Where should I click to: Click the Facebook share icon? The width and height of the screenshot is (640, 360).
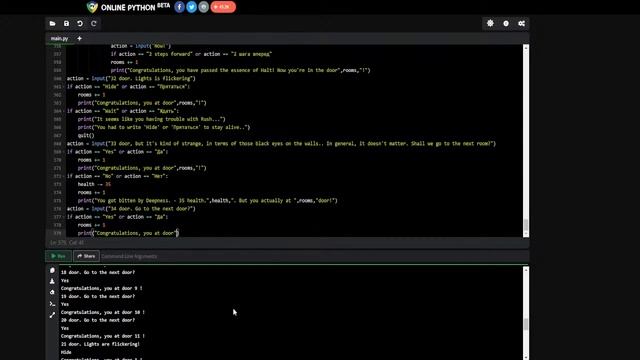pyautogui.click(x=179, y=7)
